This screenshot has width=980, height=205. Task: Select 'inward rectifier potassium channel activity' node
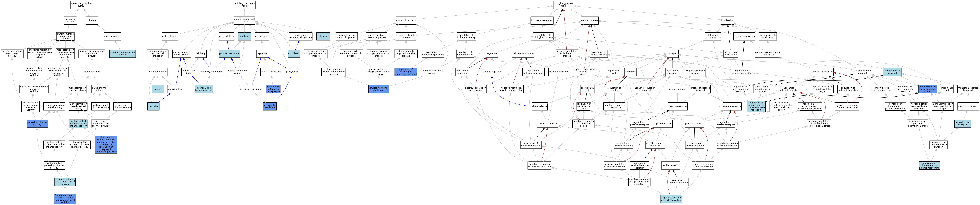click(x=65, y=181)
